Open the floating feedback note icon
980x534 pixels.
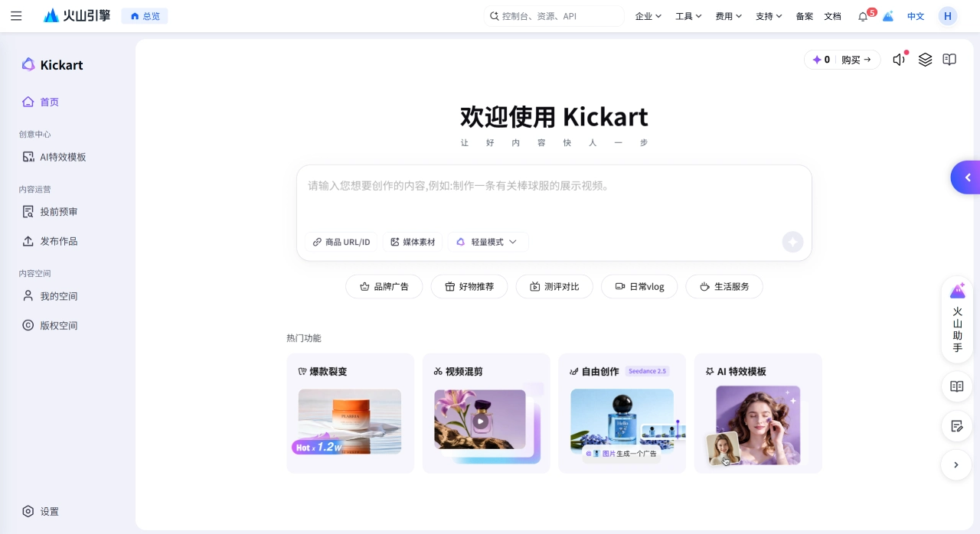point(957,426)
